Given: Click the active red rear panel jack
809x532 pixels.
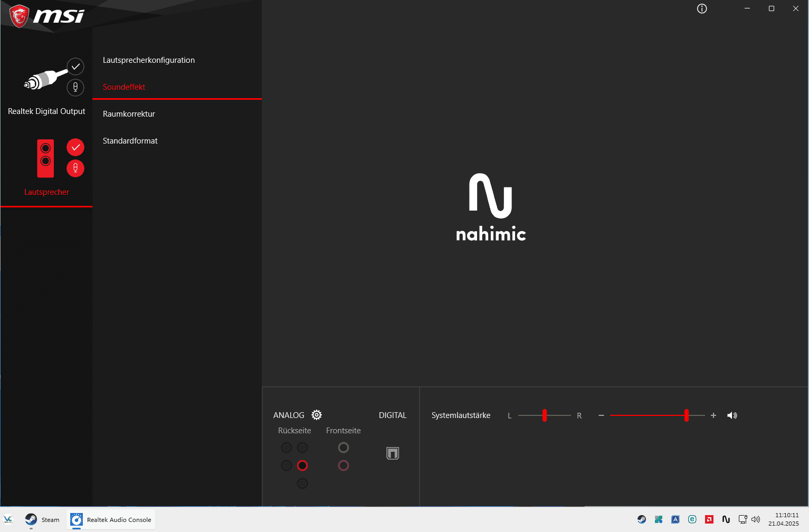Looking at the screenshot, I should 302,465.
